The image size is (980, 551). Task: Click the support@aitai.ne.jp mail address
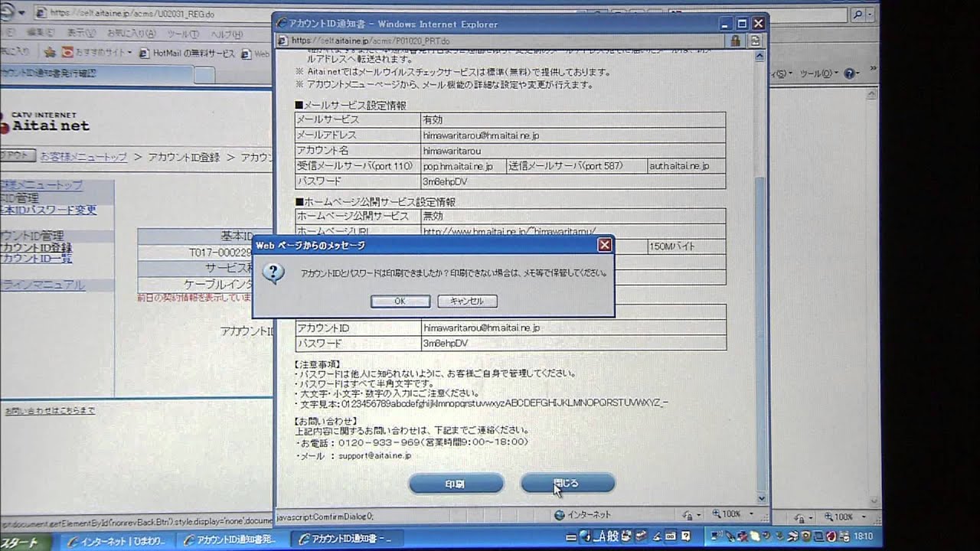tap(374, 456)
